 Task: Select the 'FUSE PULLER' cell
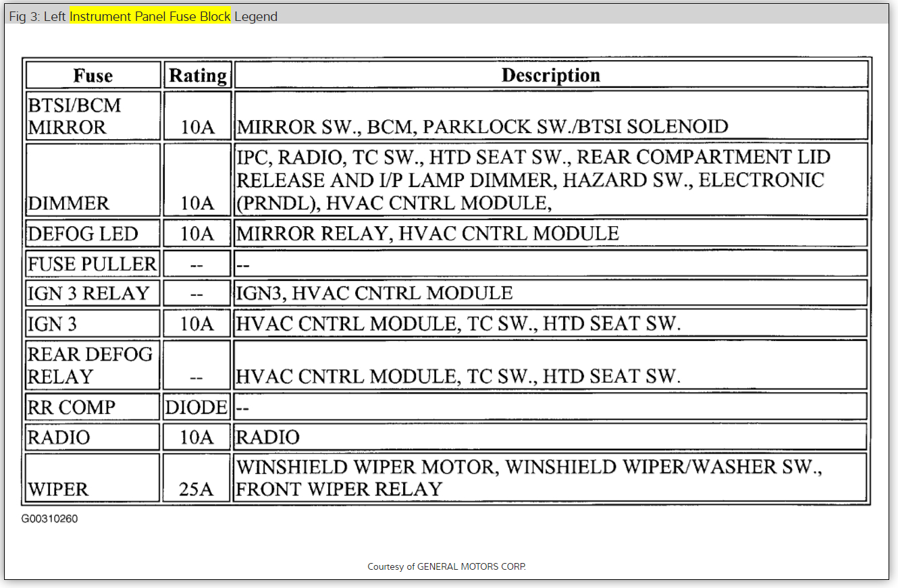pyautogui.click(x=93, y=263)
